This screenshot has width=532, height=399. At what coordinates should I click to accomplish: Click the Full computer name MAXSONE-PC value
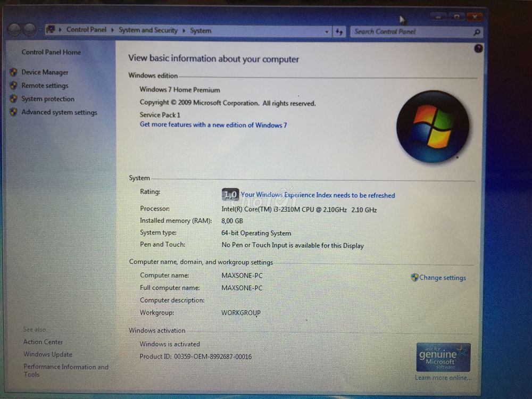tap(242, 288)
